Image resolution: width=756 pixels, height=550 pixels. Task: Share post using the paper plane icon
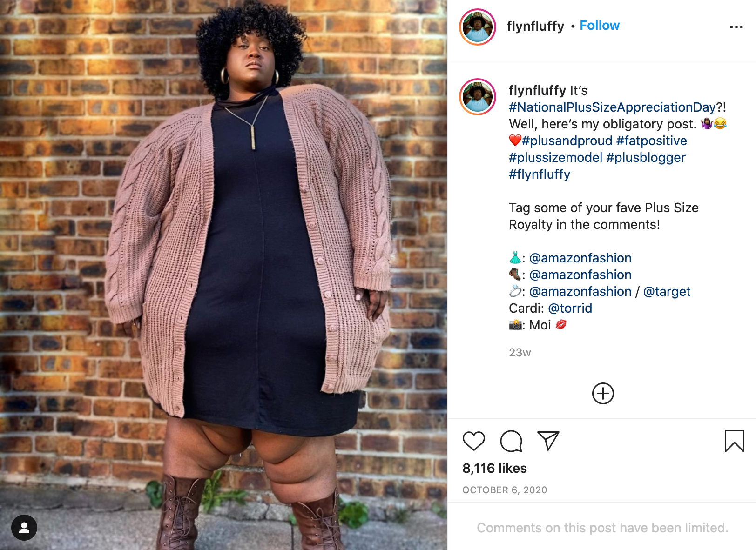click(x=548, y=441)
